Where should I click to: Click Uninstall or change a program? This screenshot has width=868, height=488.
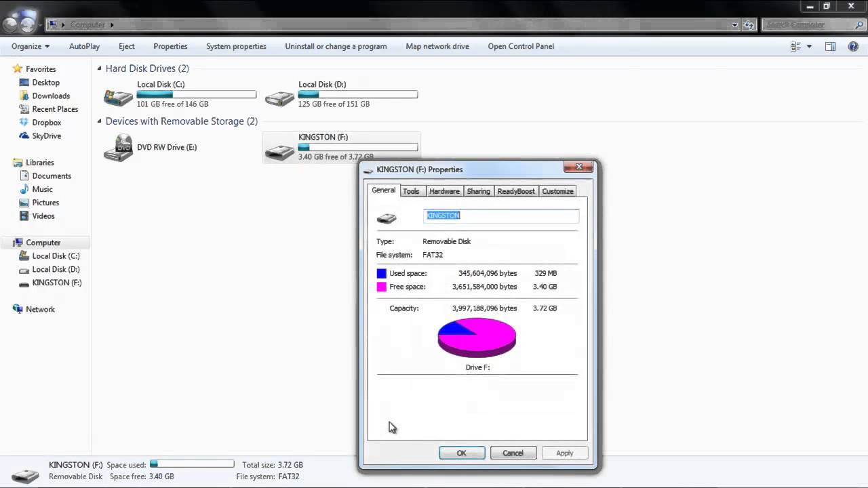[336, 46]
